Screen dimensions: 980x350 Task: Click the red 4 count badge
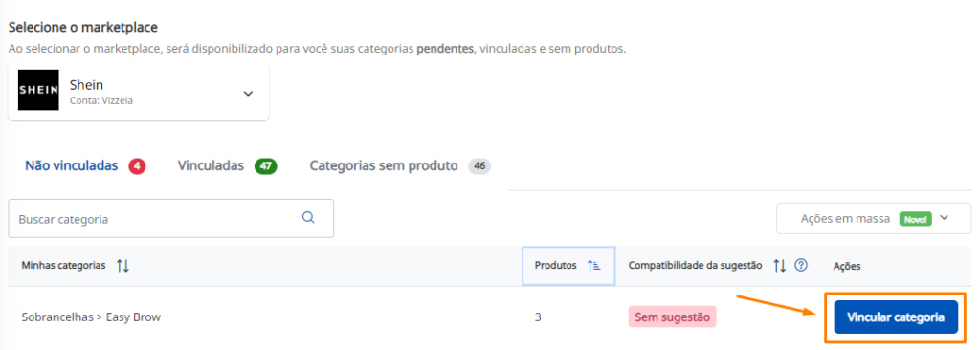(137, 166)
